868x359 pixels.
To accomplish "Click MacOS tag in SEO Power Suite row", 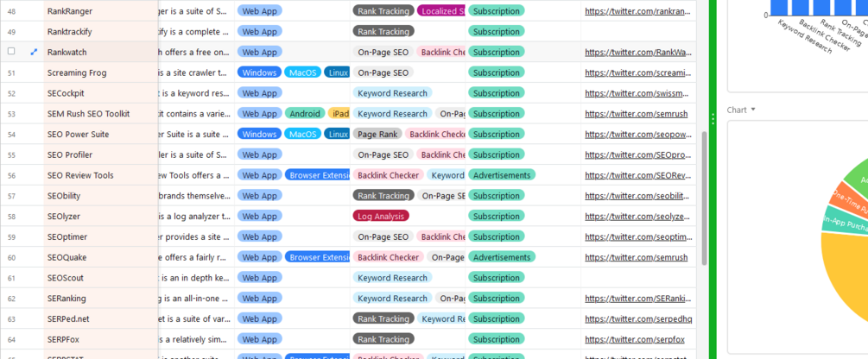I will tap(303, 134).
